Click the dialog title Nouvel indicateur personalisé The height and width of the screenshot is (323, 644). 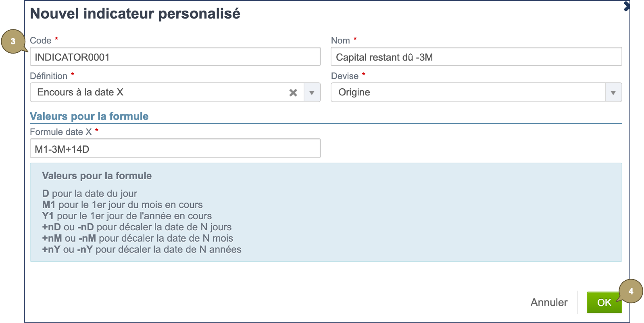coord(135,14)
